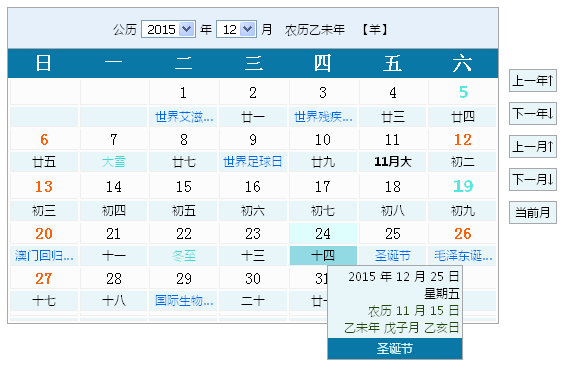
Task: Select date 9 in the calendar
Action: [253, 140]
